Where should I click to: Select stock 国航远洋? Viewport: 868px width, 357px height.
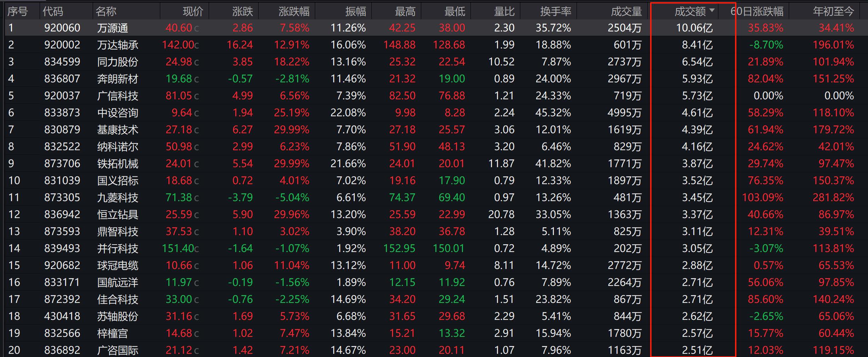click(x=118, y=282)
